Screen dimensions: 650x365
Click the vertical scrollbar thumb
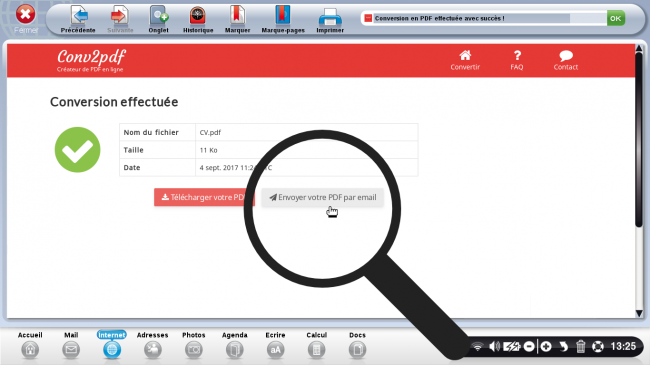click(639, 139)
